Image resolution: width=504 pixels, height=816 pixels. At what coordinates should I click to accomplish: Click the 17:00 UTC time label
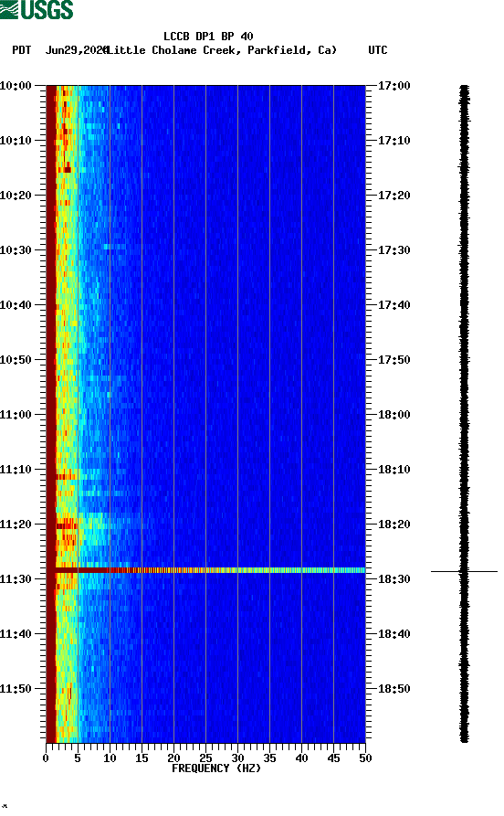tap(394, 85)
